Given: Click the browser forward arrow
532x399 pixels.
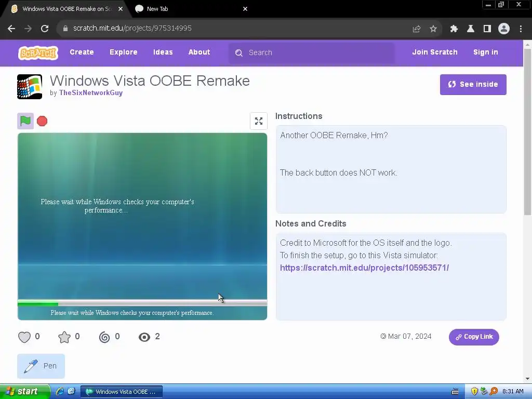Looking at the screenshot, I should tap(28, 29).
